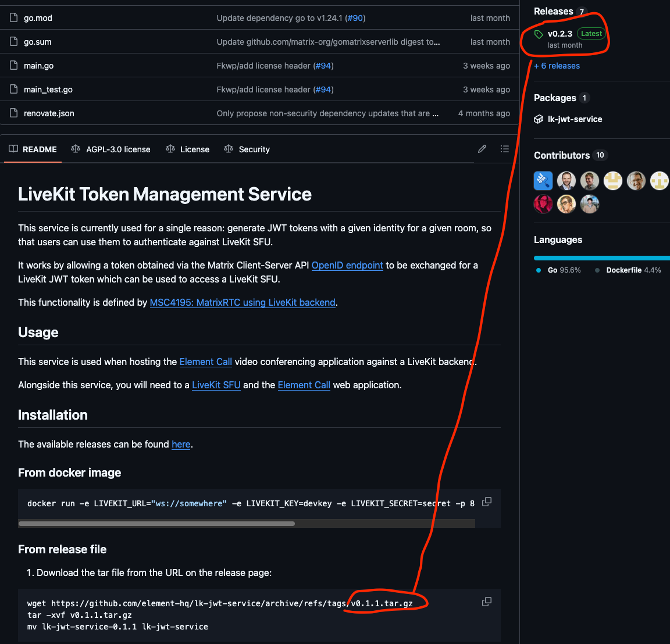Show the + 6 releases link
Viewport: 670px width, 644px height.
click(x=557, y=66)
